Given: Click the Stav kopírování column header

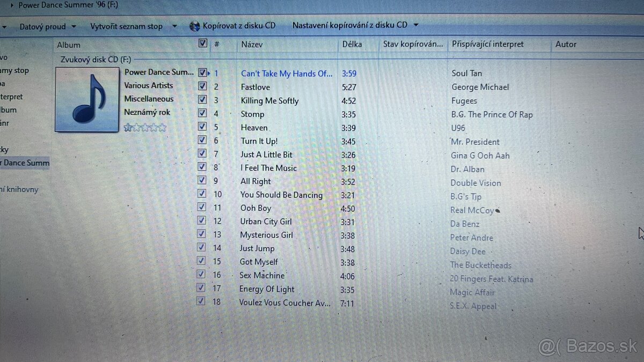Looking at the screenshot, I should [413, 44].
